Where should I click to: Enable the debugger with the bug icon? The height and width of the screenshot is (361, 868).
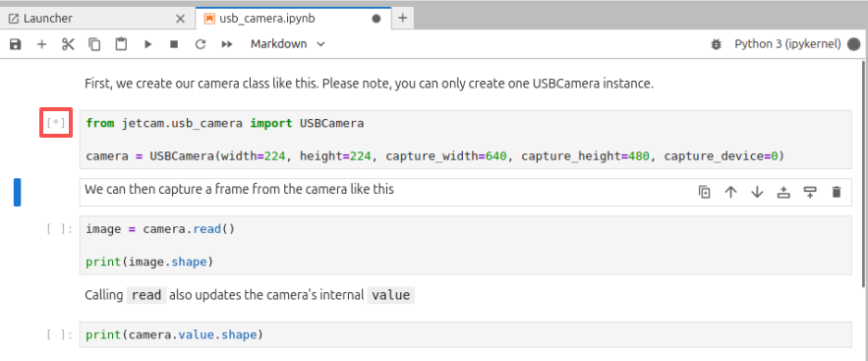[717, 44]
